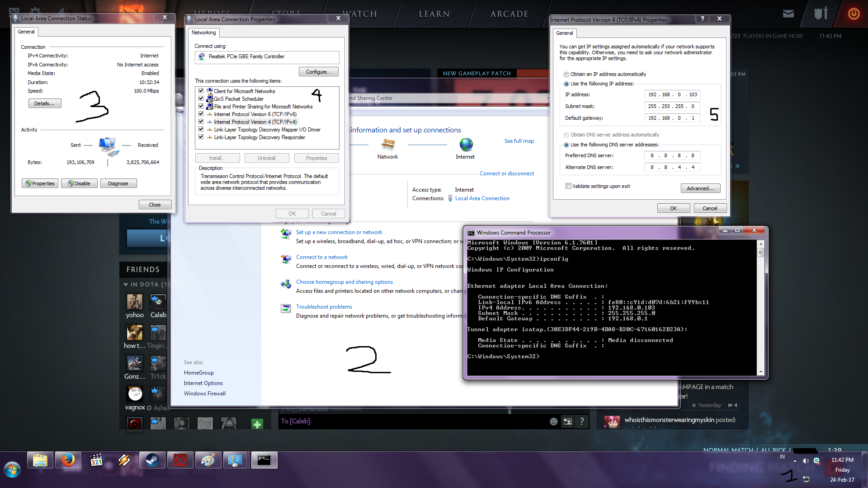Click the Advanced... button
This screenshot has height=488, width=868.
point(700,188)
